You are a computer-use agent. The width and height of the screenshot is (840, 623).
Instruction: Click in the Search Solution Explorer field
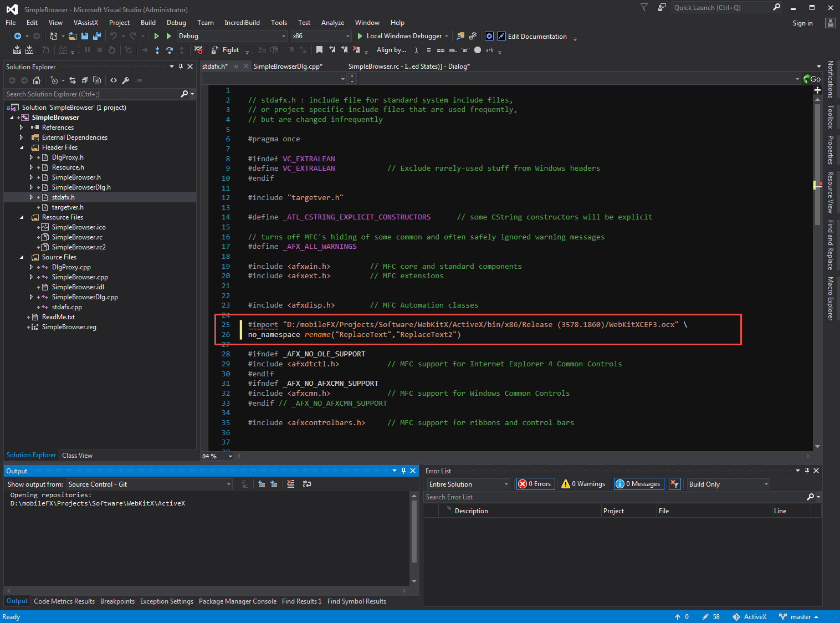pos(93,94)
